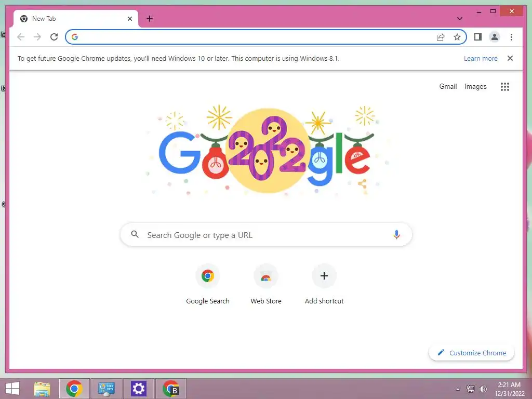Screen dimensions: 532x399
Task: Open a new tab with plus button
Action: pyautogui.click(x=150, y=19)
